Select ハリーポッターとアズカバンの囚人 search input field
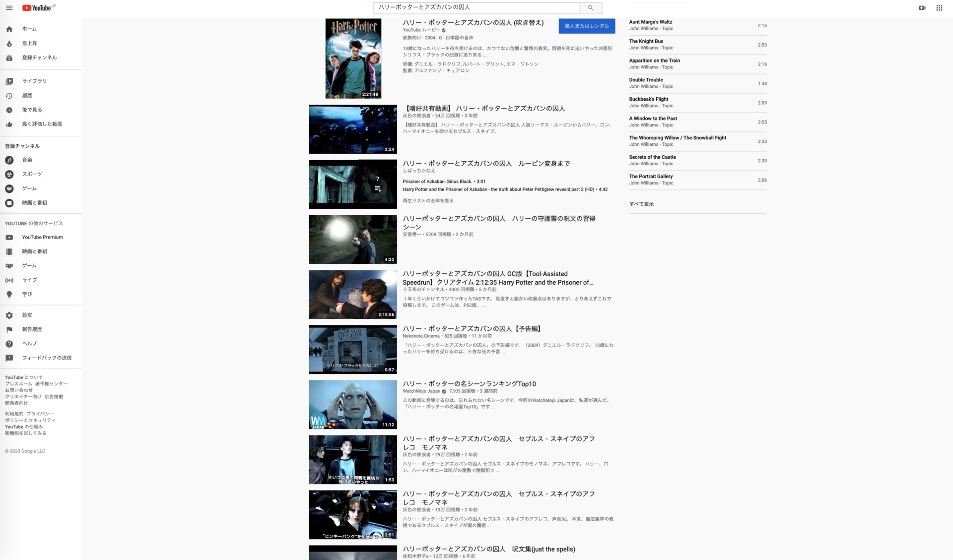This screenshot has width=953, height=560. coord(477,7)
